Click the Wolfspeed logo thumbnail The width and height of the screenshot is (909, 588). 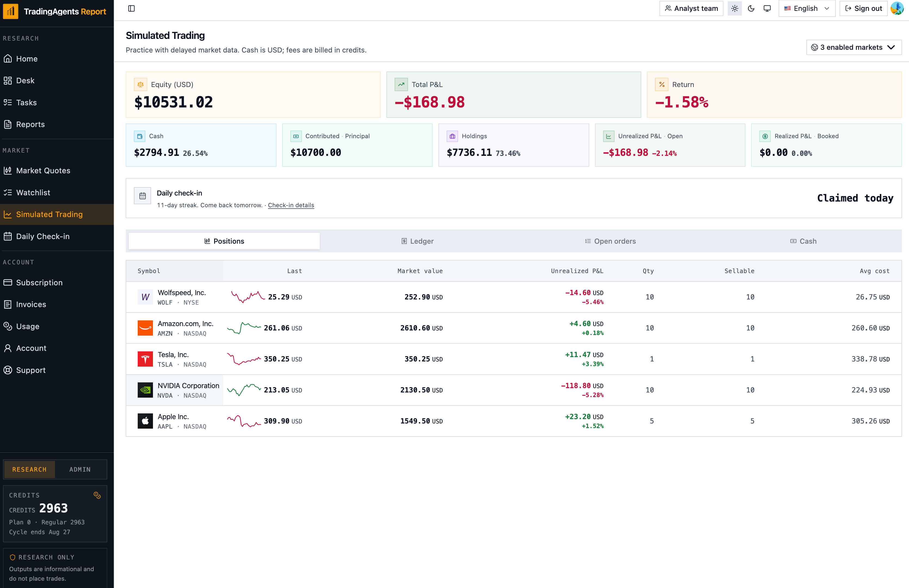pos(145,297)
